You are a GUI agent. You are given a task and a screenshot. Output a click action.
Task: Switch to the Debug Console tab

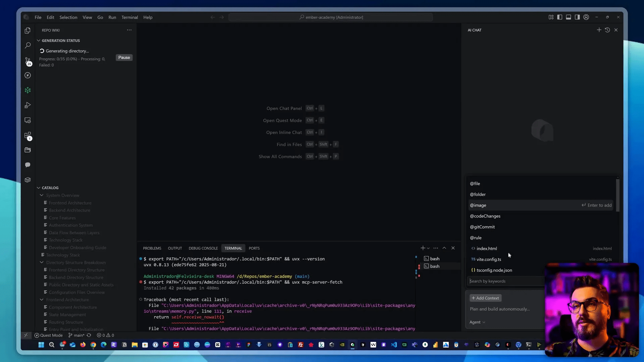pos(203,248)
